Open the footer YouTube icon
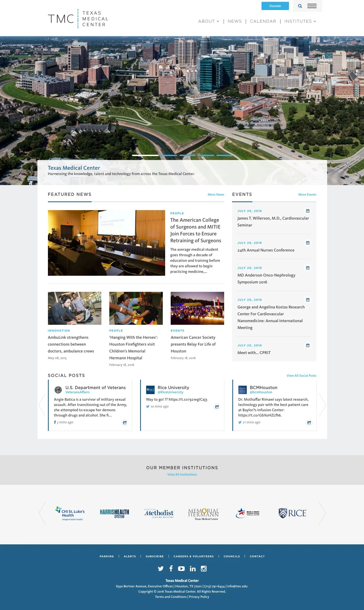 click(x=181, y=569)
